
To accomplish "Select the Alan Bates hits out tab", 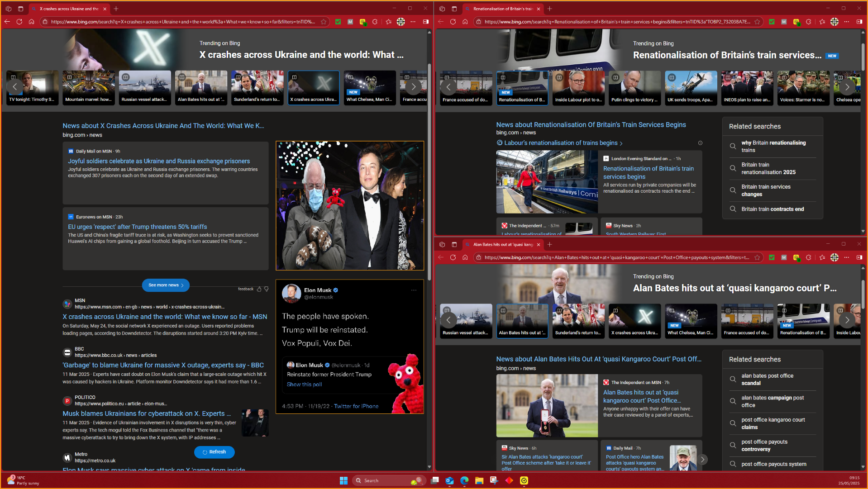I will (x=503, y=245).
